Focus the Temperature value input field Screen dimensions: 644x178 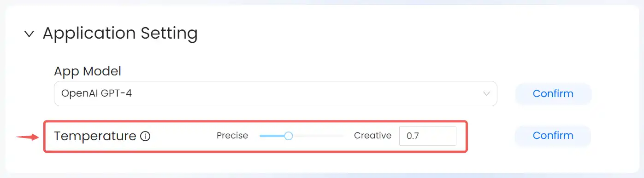428,136
